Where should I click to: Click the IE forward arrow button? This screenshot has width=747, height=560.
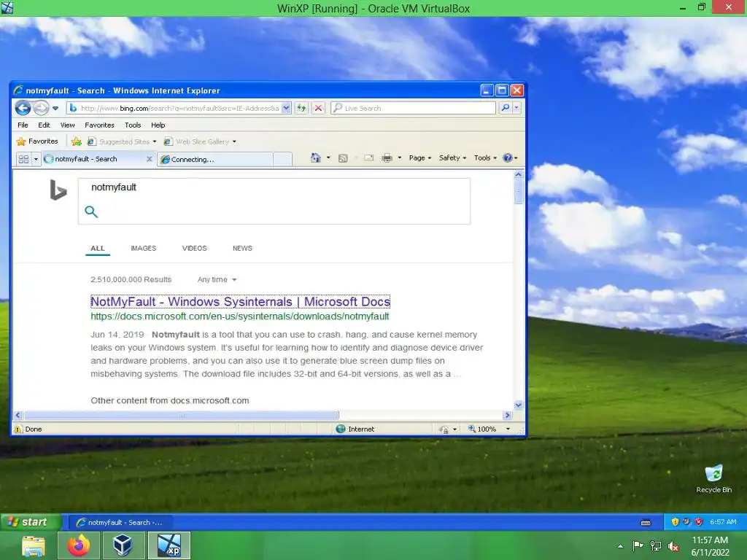41,108
